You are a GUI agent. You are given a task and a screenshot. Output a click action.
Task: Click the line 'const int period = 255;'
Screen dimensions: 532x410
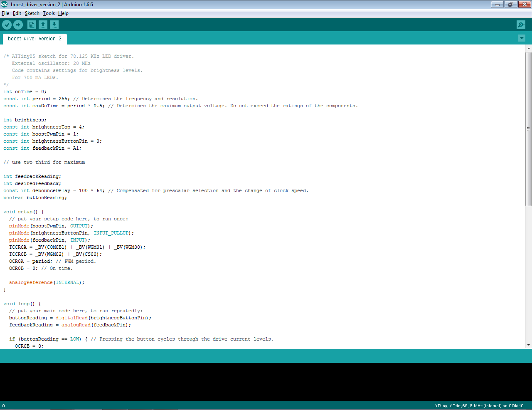point(37,99)
